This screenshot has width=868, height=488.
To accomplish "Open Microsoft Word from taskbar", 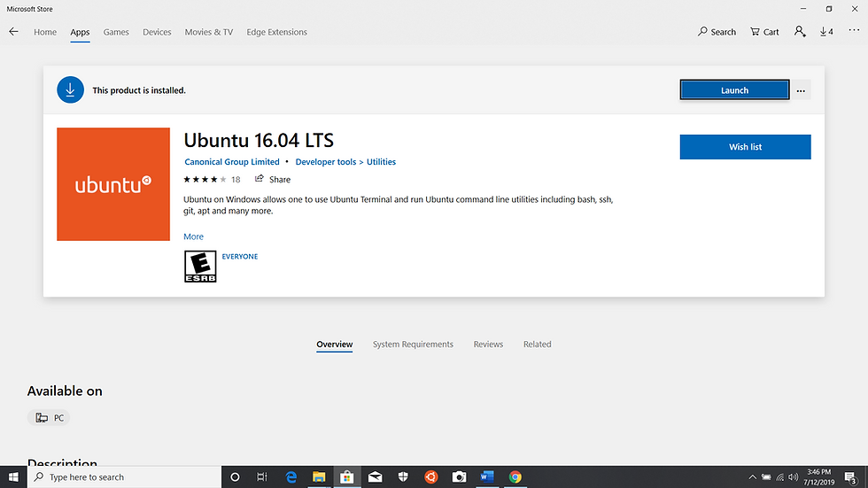I will pyautogui.click(x=487, y=477).
